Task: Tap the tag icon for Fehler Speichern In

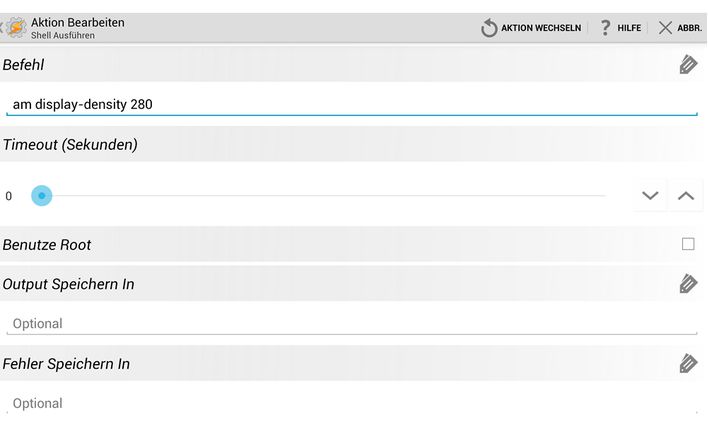Action: click(x=688, y=363)
